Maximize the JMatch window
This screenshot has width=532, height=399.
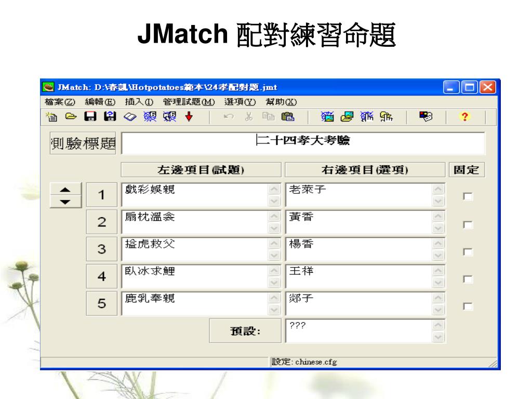470,87
